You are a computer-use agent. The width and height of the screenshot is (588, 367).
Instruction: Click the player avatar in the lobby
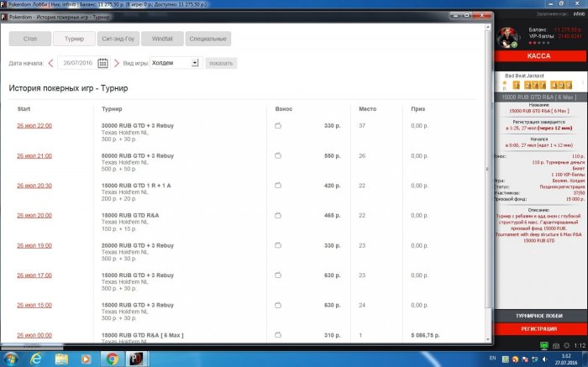(x=507, y=38)
